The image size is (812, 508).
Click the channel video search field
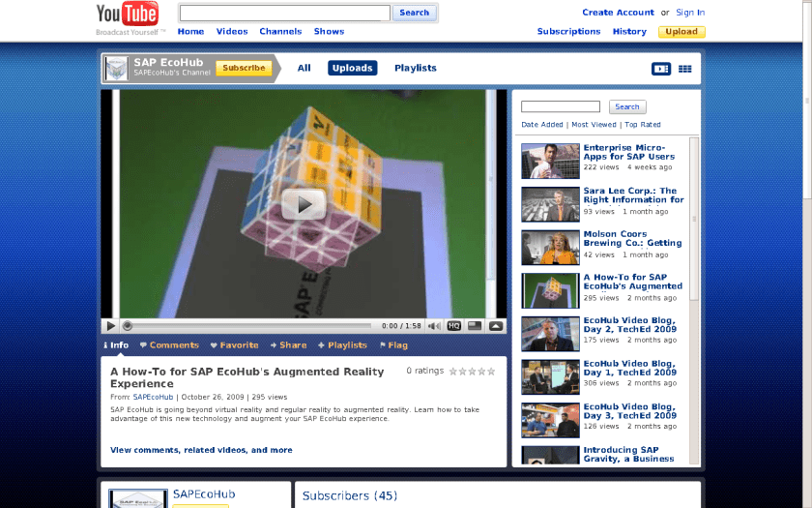[x=561, y=106]
